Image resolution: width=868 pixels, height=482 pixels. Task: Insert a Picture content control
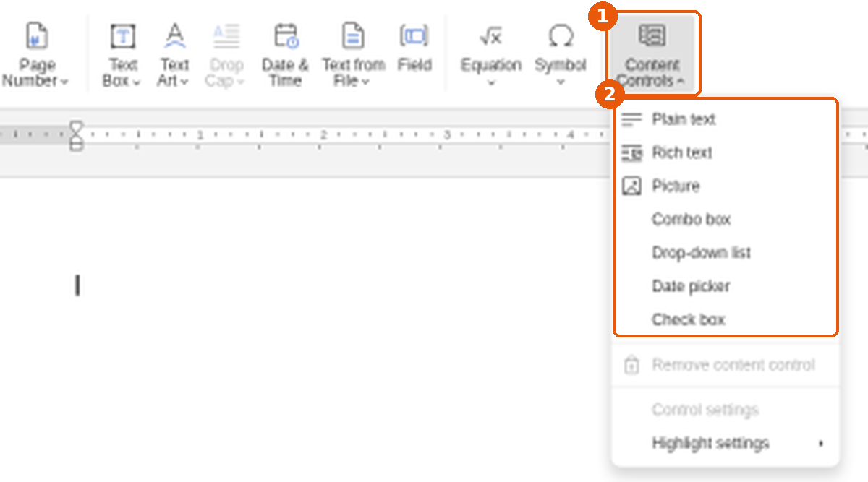tap(726, 186)
